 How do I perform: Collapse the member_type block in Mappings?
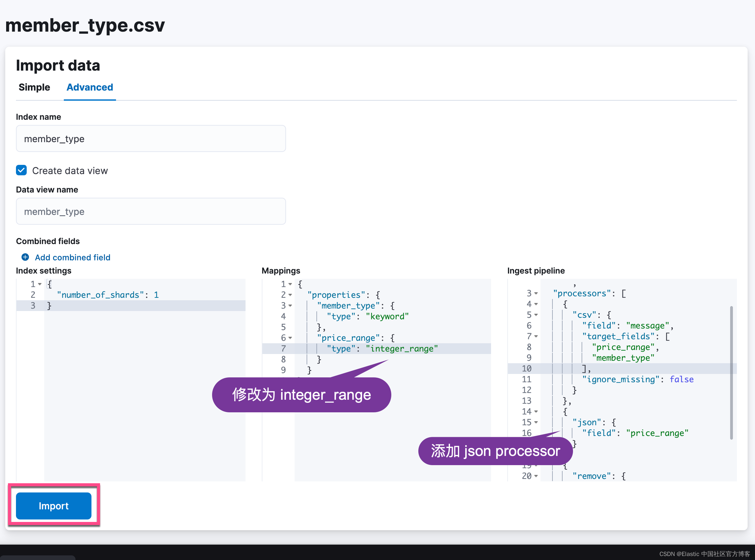[291, 305]
